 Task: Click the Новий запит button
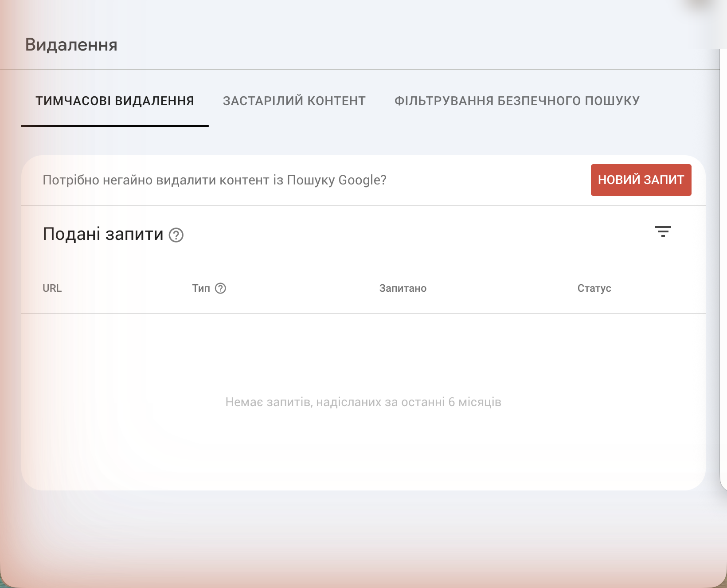(x=641, y=180)
